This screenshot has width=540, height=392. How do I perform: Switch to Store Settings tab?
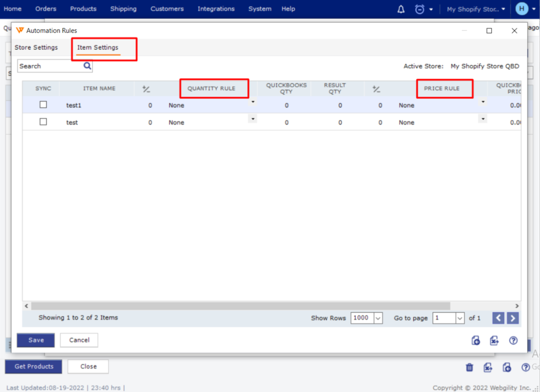(36, 48)
